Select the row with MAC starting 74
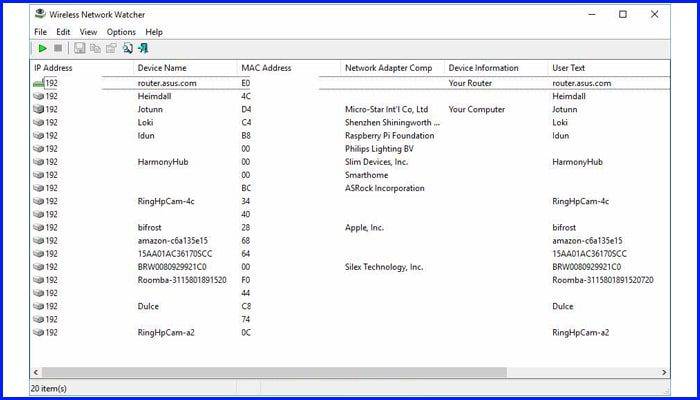Viewport: 700px width, 400px height. click(x=350, y=319)
